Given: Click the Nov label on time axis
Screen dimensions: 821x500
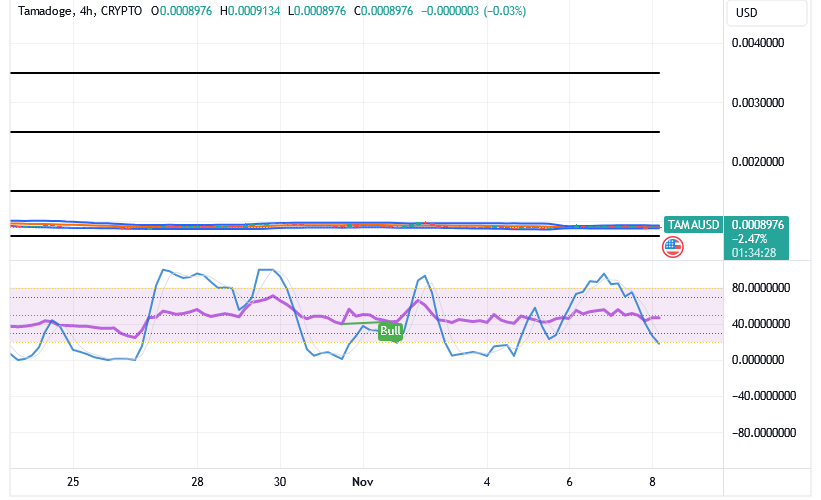Looking at the screenshot, I should coord(362,482).
